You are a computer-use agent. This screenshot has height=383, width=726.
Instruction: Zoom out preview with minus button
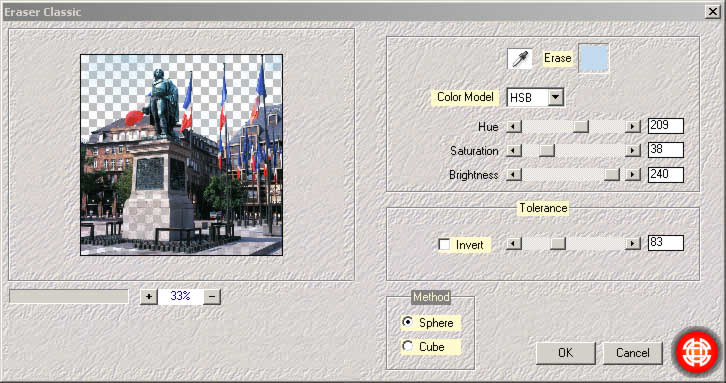click(212, 296)
